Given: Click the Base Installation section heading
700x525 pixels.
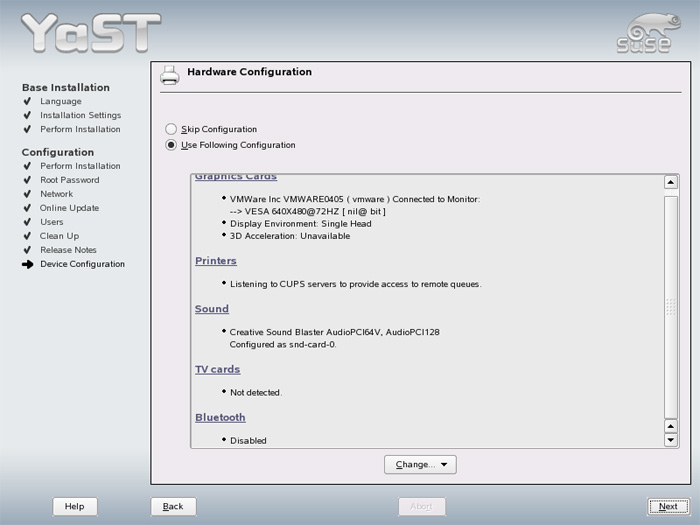Looking at the screenshot, I should [x=66, y=88].
